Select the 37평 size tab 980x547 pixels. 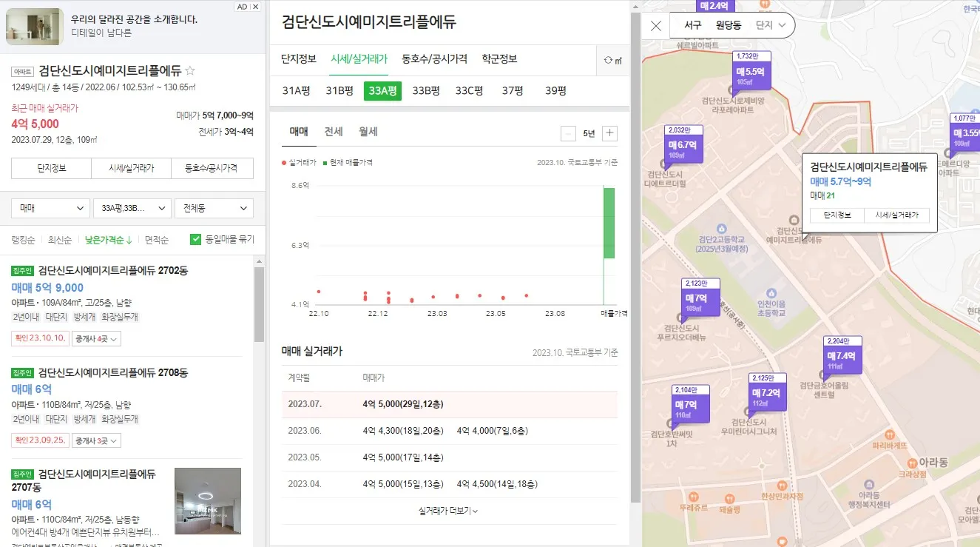513,91
